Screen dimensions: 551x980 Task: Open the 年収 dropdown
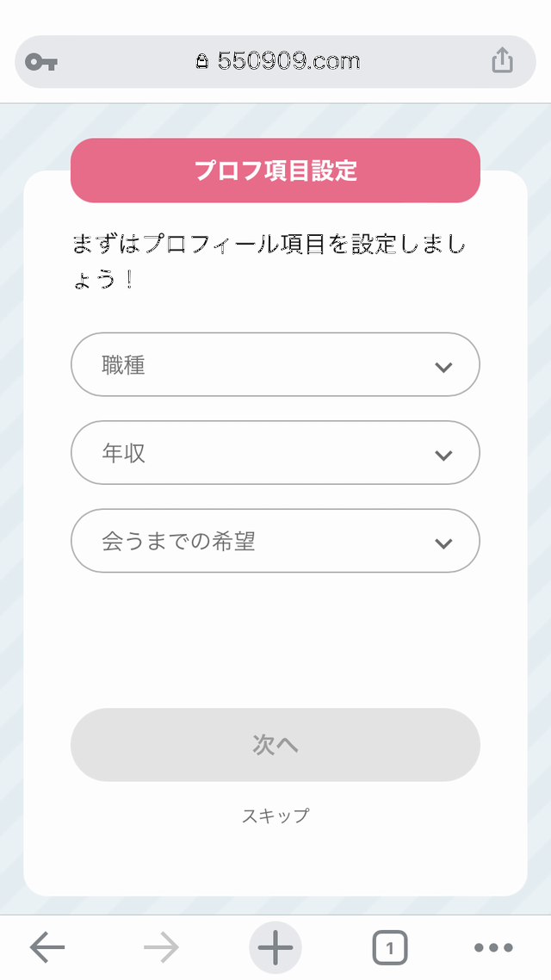pos(258,453)
